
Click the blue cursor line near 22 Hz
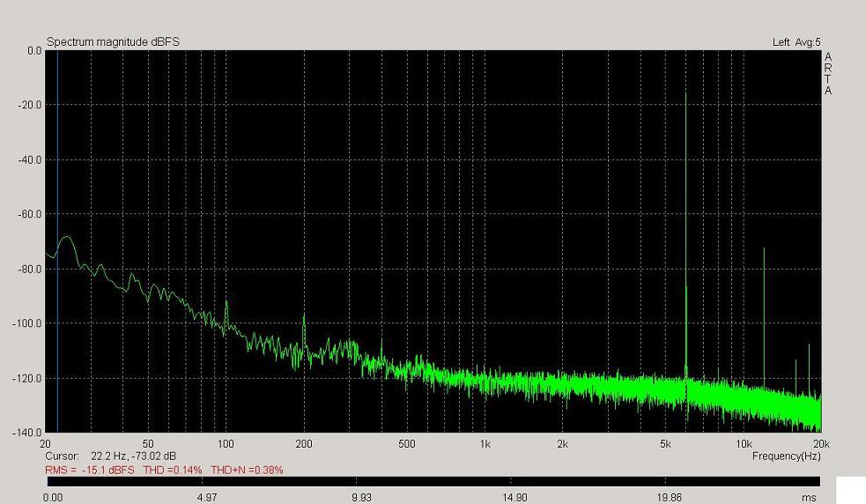click(57, 220)
